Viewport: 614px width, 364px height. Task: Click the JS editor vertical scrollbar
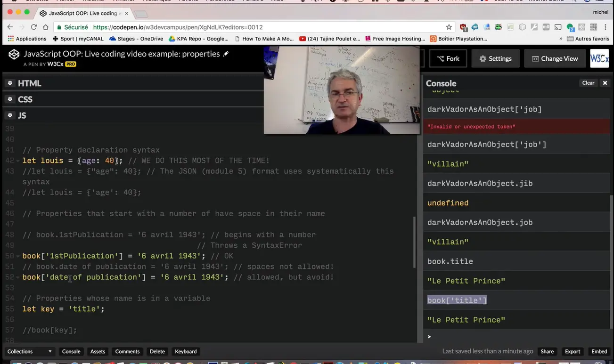click(x=415, y=243)
